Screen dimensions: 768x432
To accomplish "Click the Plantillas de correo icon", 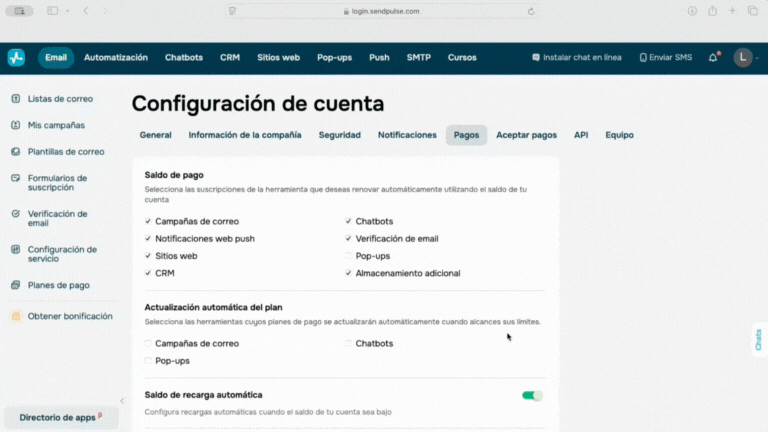I will pos(16,151).
